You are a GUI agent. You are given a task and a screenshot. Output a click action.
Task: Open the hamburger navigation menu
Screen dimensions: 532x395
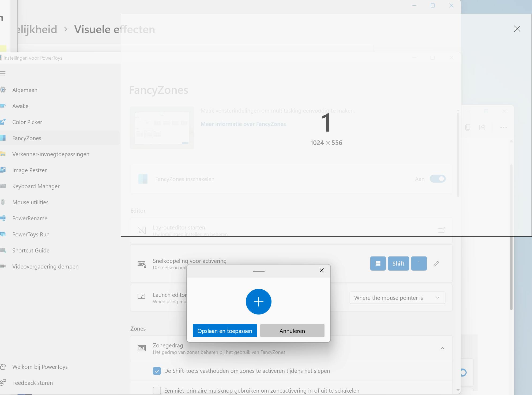(3, 73)
